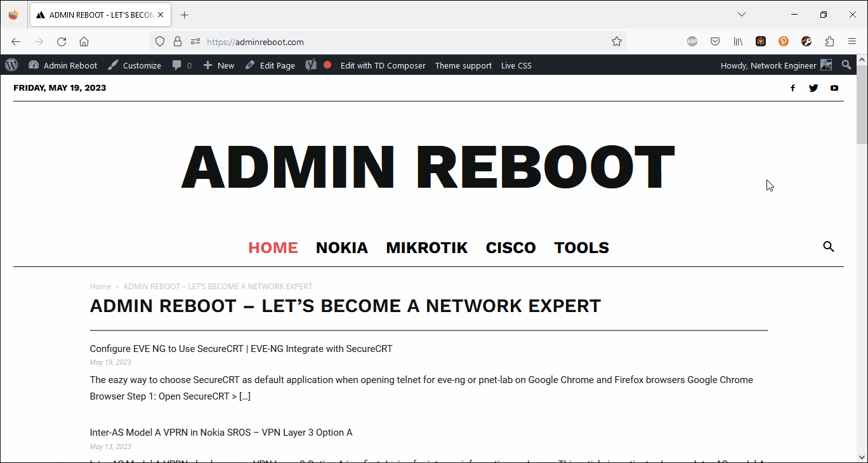Open the Library bookmarks icon

pyautogui.click(x=738, y=42)
